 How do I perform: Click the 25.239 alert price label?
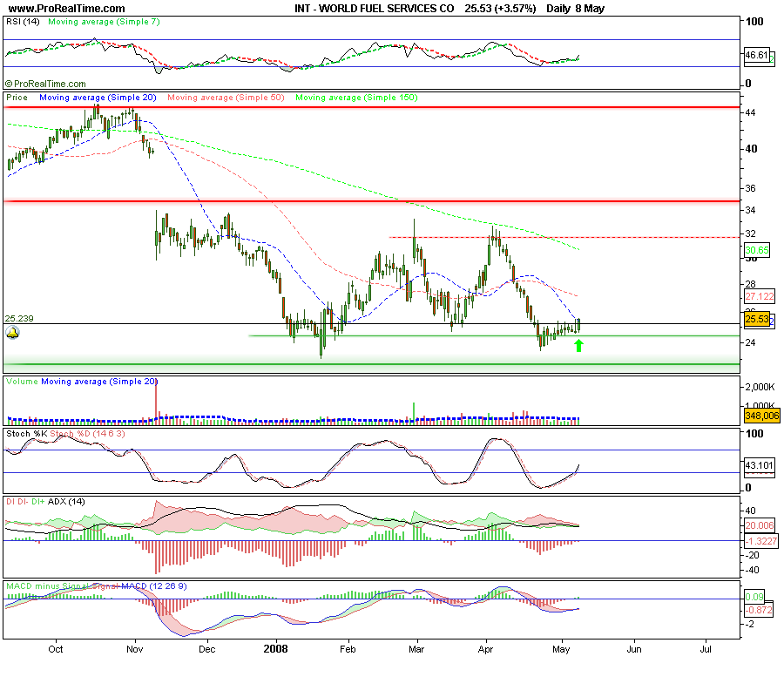tap(19, 319)
